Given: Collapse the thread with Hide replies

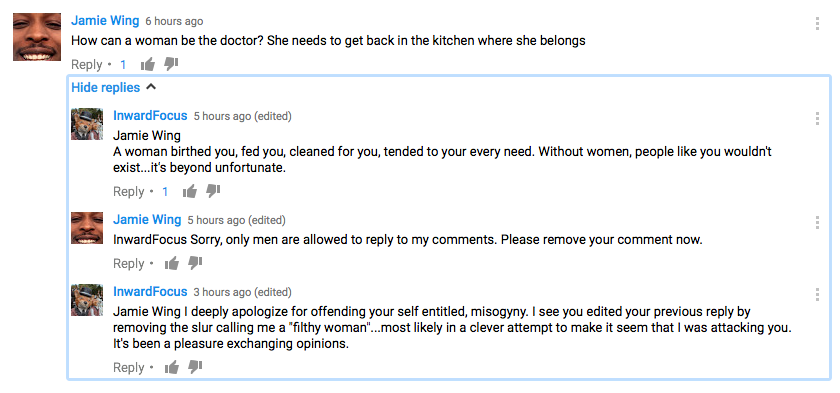Looking at the screenshot, I should tap(106, 87).
